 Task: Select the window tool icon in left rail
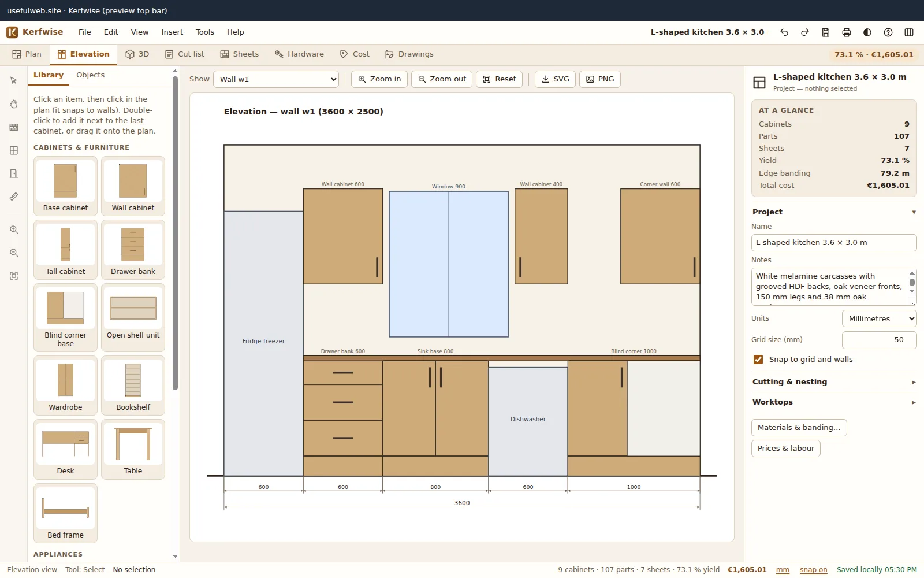(14, 150)
